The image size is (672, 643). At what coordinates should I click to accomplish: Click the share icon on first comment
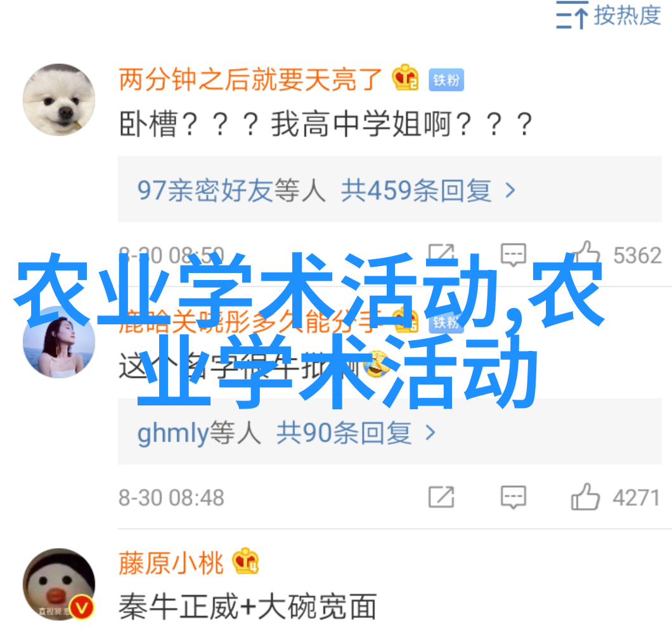click(441, 254)
